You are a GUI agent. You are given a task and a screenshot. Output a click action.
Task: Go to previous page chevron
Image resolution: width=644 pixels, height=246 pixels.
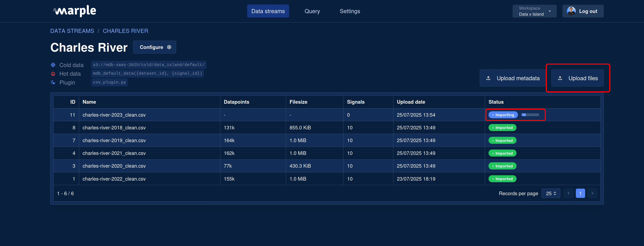pyautogui.click(x=568, y=193)
